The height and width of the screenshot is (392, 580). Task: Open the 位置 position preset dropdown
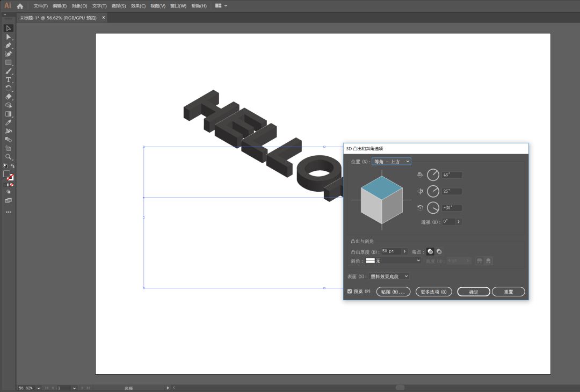coord(392,162)
